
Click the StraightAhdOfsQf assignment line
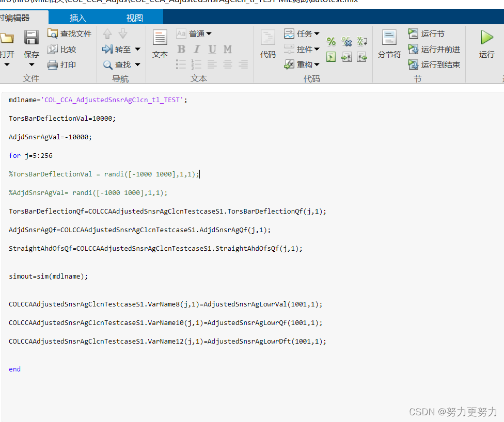[155, 249]
